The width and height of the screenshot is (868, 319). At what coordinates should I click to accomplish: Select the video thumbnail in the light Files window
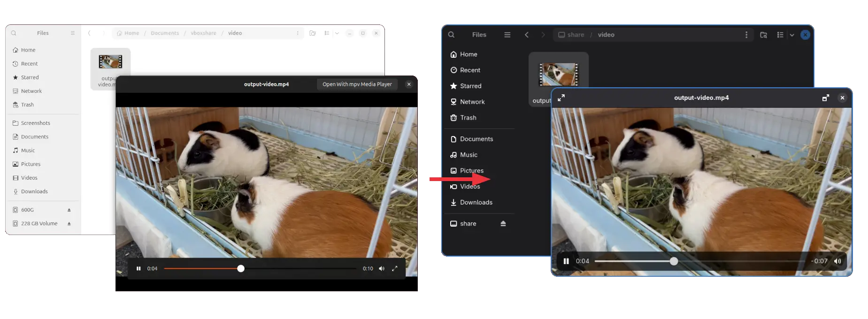coord(110,62)
